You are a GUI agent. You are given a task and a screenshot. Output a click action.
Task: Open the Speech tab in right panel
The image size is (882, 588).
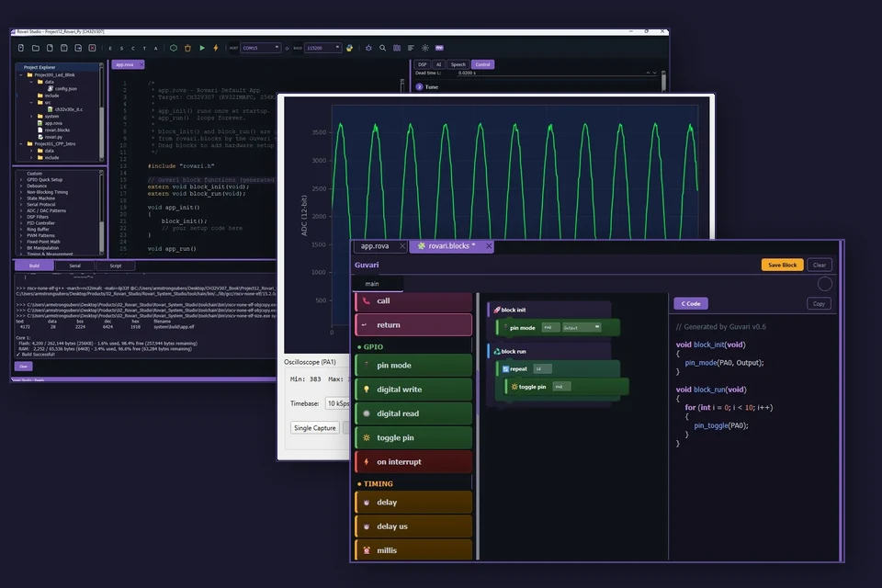[458, 64]
